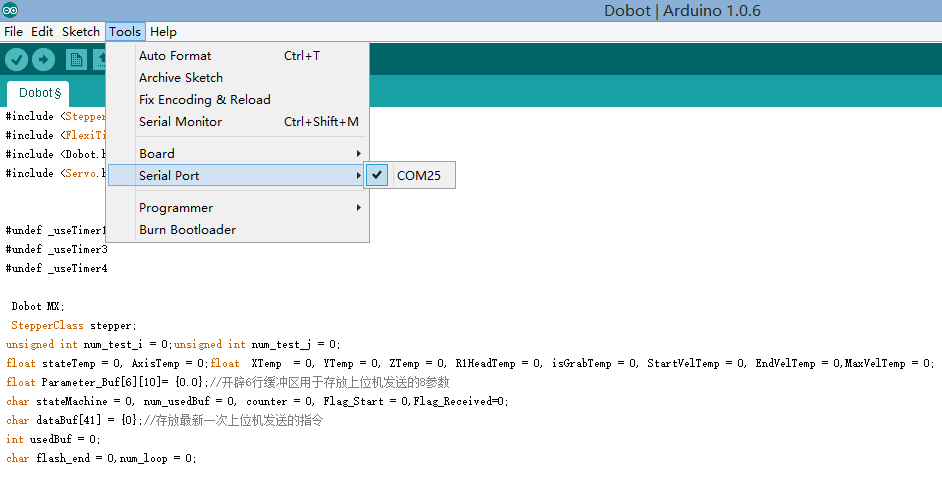Click the Upload arrow icon
Image resolution: width=942 pixels, height=480 pixels.
coord(43,59)
